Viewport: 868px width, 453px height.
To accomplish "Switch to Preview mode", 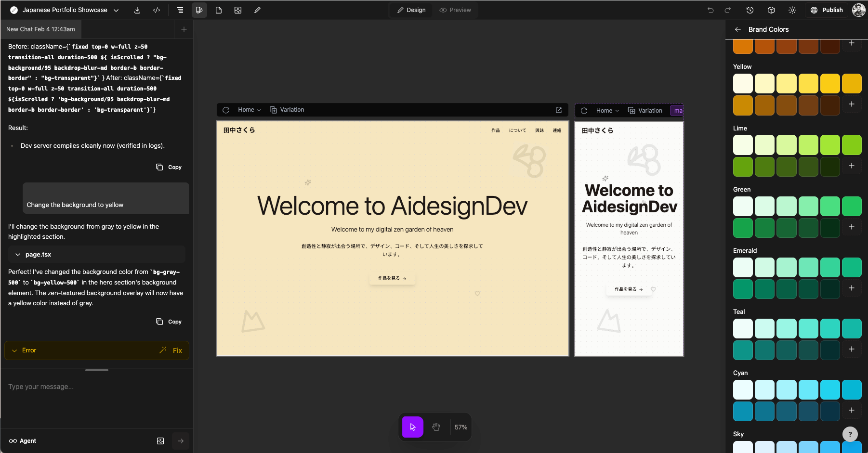I will click(x=455, y=10).
